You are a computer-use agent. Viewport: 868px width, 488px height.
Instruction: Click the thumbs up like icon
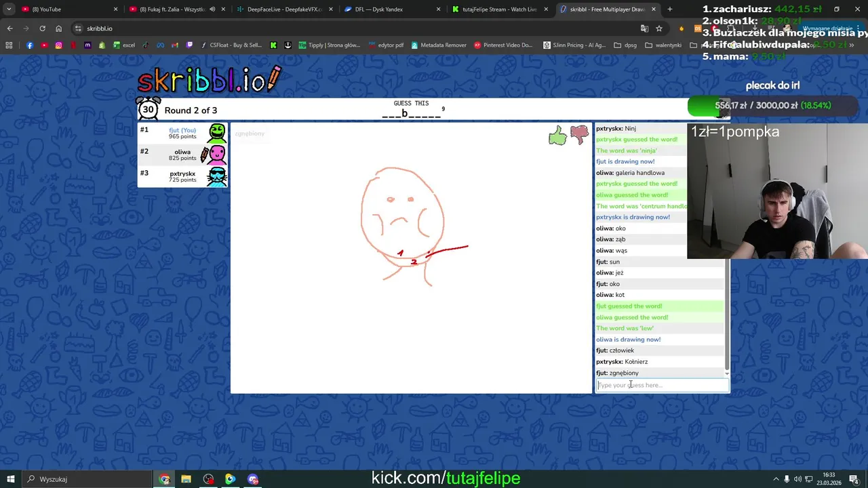(x=557, y=136)
